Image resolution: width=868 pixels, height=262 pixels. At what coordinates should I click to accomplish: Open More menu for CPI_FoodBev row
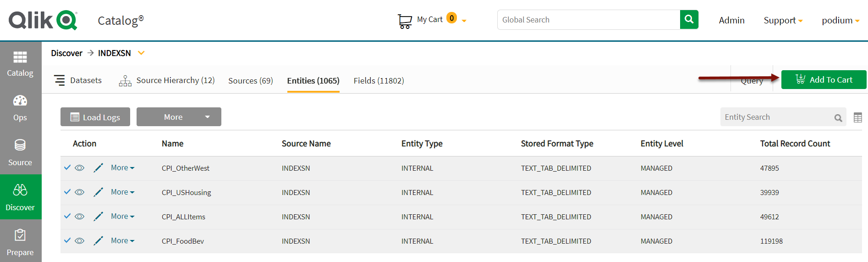(122, 241)
